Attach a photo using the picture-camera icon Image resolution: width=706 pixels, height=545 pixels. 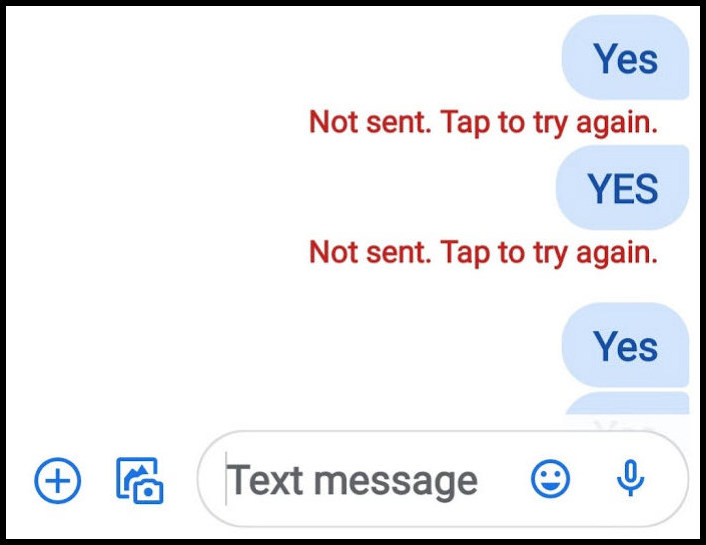coord(140,480)
